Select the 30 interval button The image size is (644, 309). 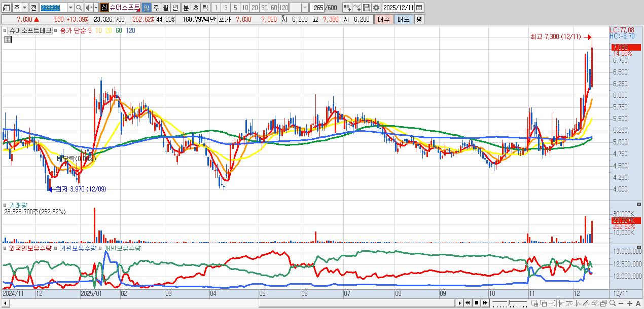[264, 8]
